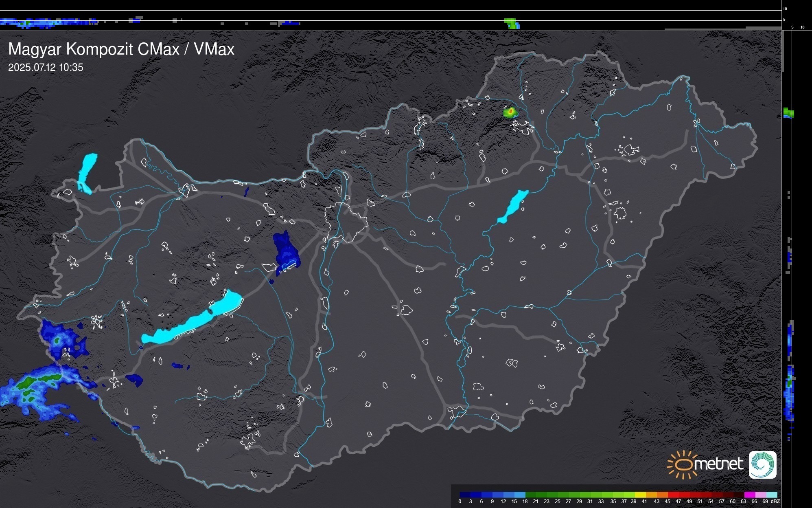Click the dark blue 0 dBZ legend swatch

pyautogui.click(x=465, y=495)
